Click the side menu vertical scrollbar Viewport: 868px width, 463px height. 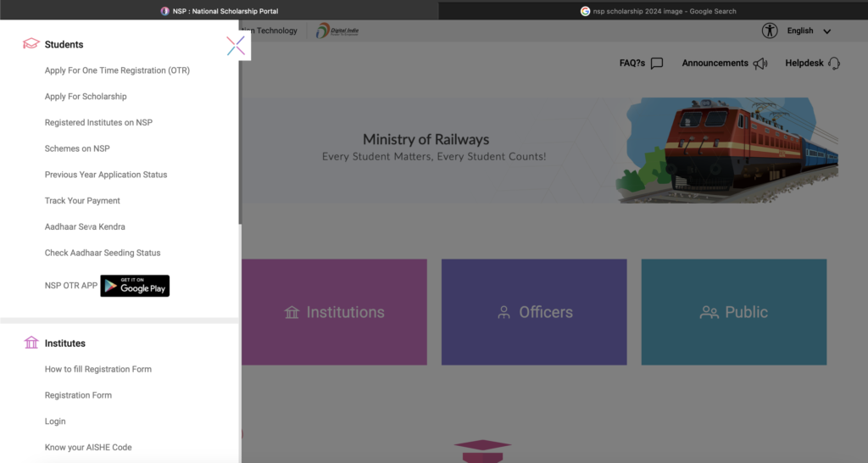point(240,123)
